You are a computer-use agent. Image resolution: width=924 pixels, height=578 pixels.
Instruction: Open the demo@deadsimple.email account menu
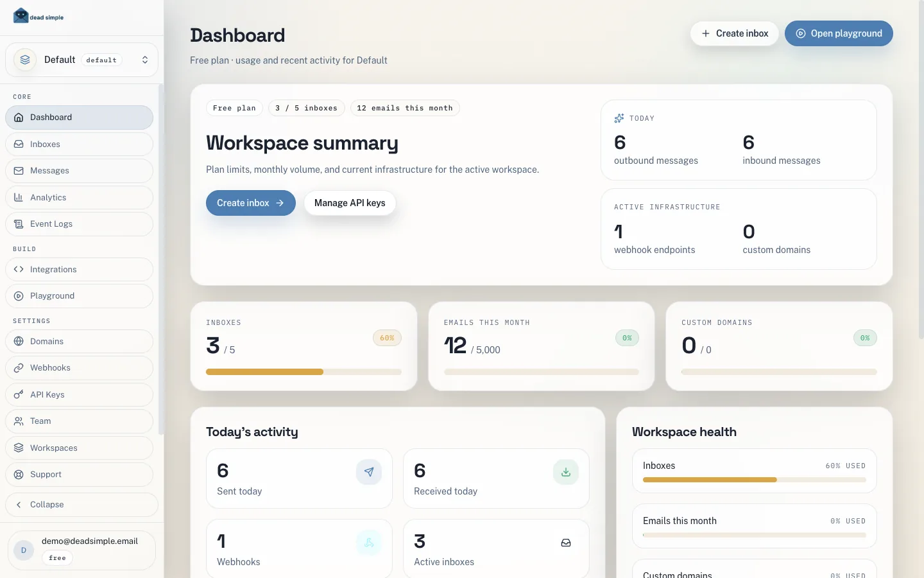(81, 550)
